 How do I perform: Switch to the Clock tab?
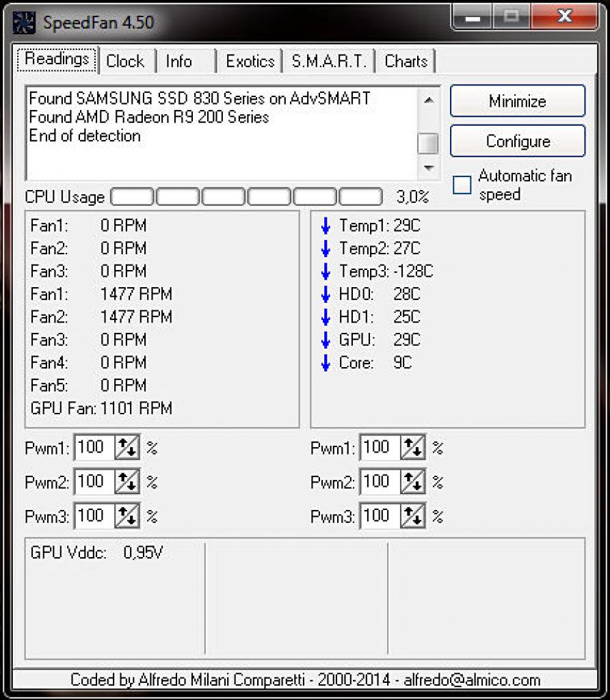[x=125, y=61]
